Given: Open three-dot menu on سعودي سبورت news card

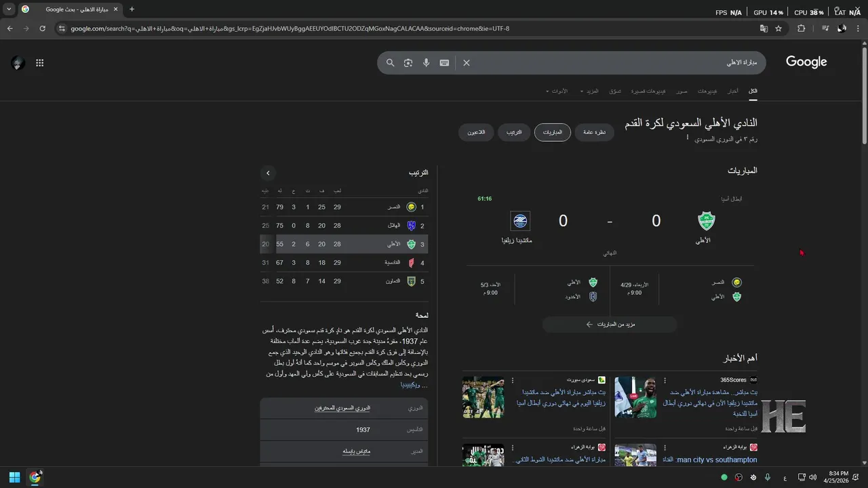Looking at the screenshot, I should 513,380.
